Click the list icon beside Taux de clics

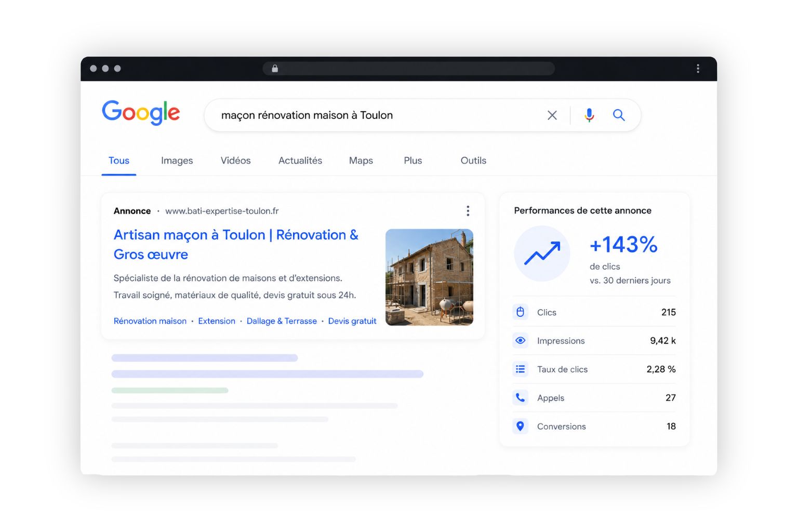(520, 369)
